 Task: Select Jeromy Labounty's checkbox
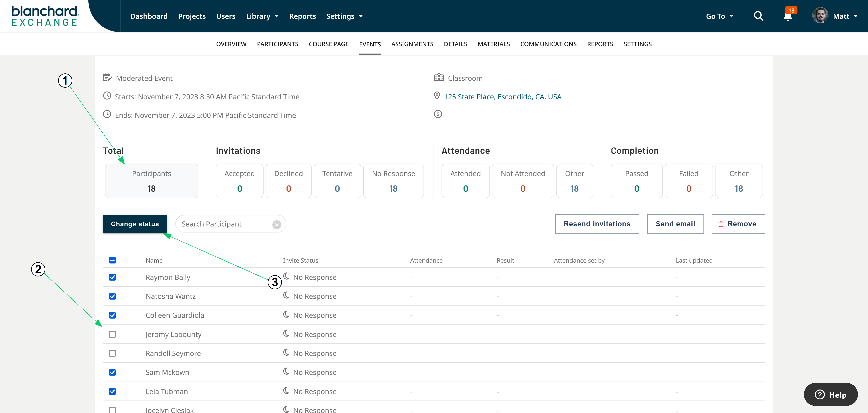tap(113, 334)
